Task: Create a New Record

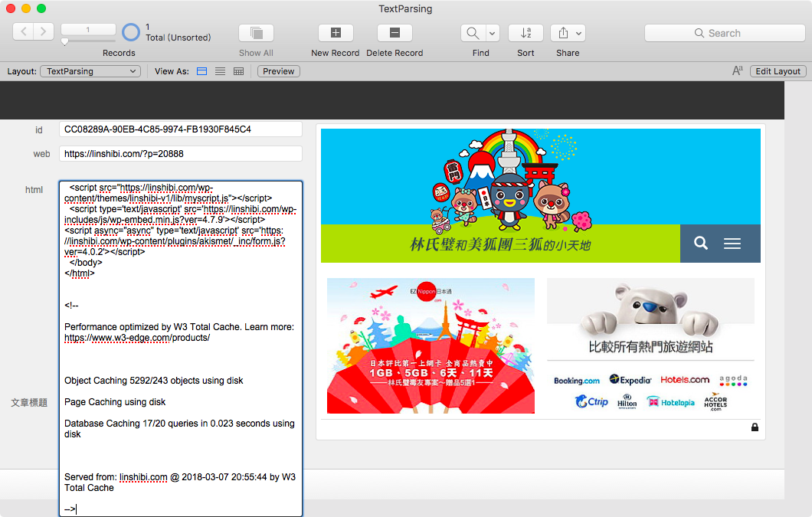Action: coord(336,33)
